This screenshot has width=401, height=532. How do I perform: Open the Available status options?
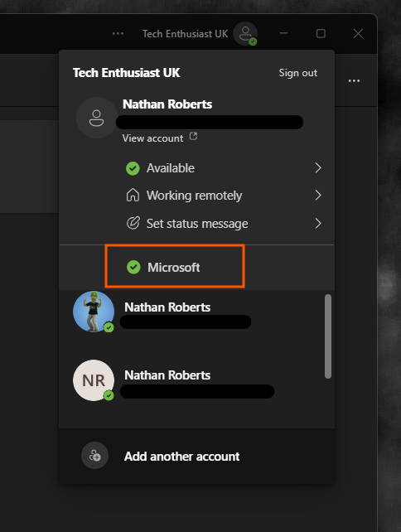[x=224, y=168]
